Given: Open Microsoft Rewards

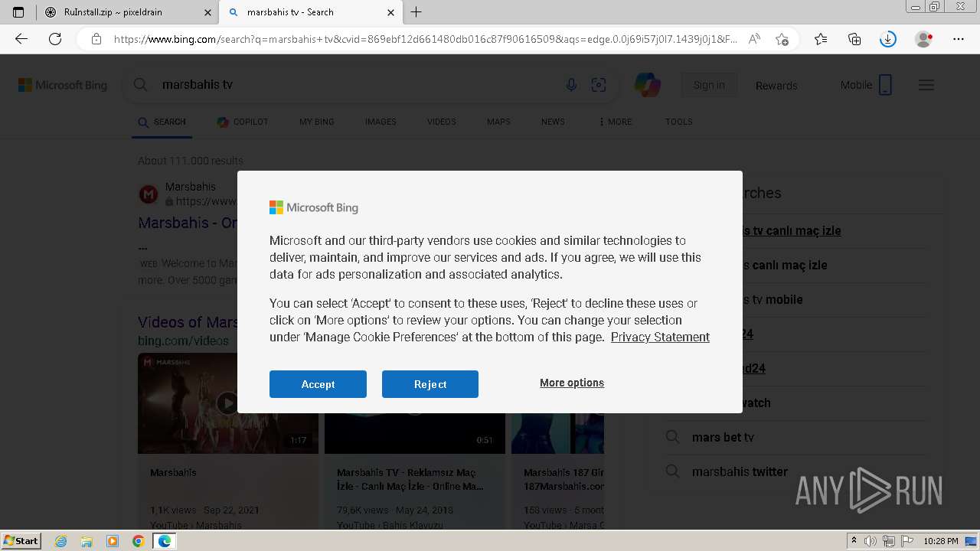Looking at the screenshot, I should pyautogui.click(x=776, y=86).
